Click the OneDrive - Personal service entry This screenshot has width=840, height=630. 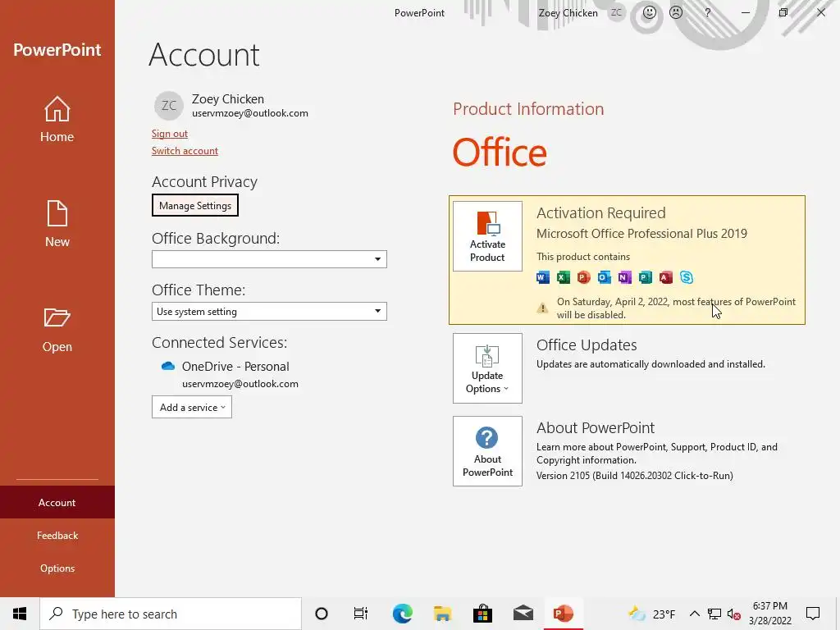click(235, 367)
